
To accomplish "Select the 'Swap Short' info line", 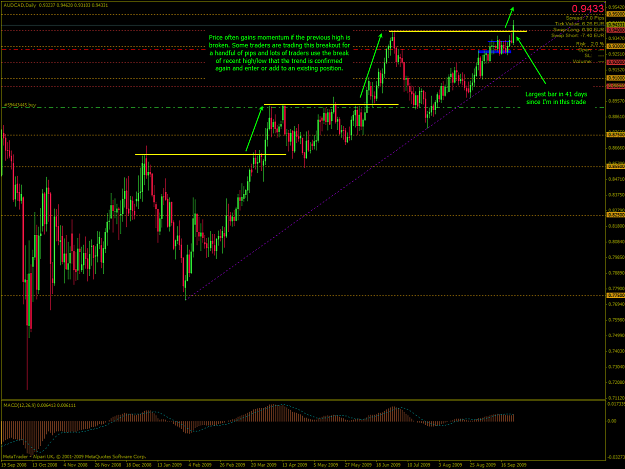I will [578, 35].
